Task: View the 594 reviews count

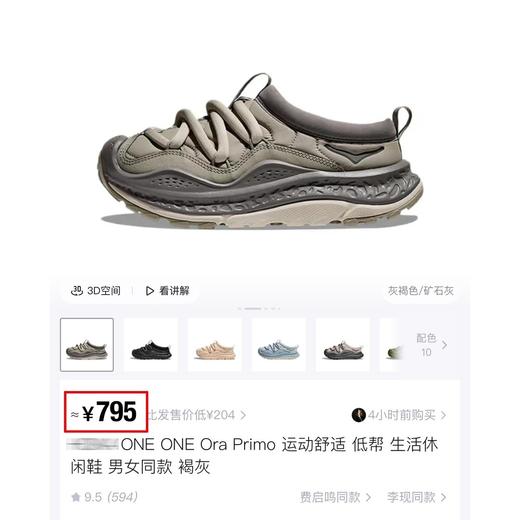Action: click(122, 497)
